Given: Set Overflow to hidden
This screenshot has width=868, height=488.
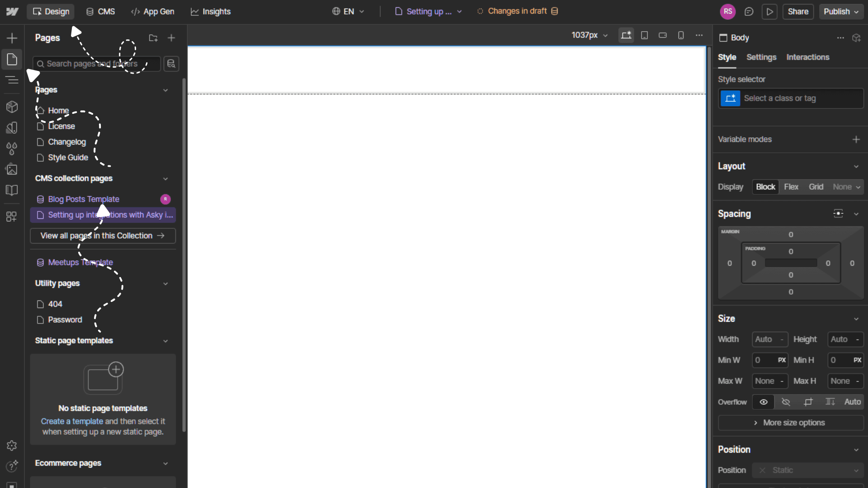Looking at the screenshot, I should 786,402.
